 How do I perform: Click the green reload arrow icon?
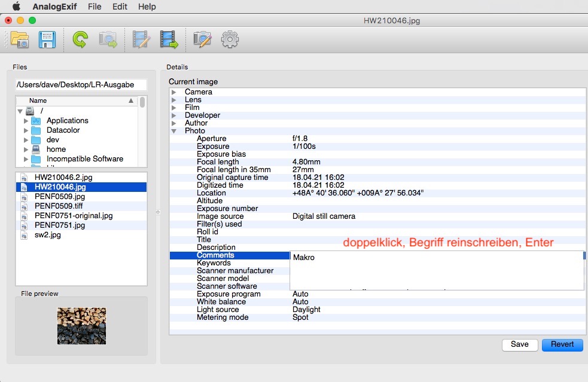click(80, 39)
